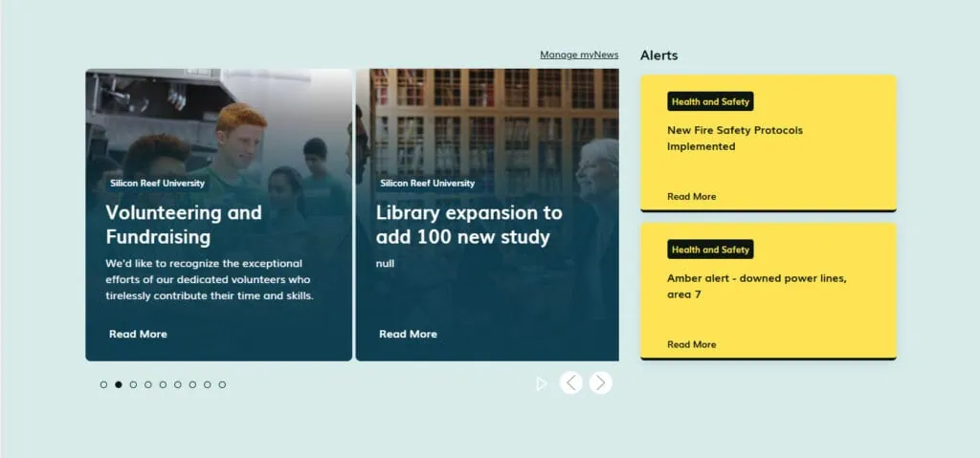This screenshot has height=458, width=980.
Task: Read More on Library expansion article
Action: click(x=408, y=334)
